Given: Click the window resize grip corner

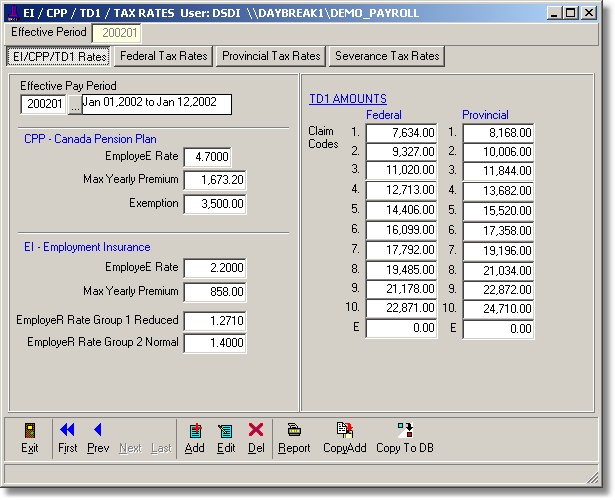Looking at the screenshot, I should 593,478.
